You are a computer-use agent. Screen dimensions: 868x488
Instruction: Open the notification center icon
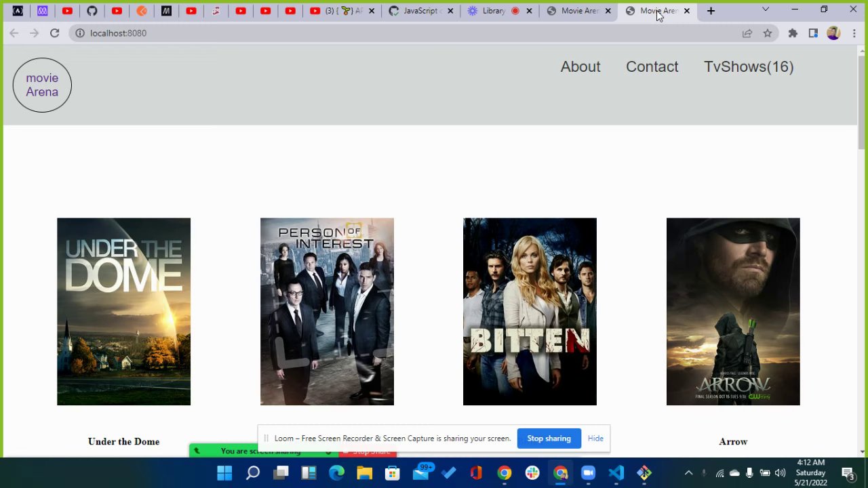point(848,473)
